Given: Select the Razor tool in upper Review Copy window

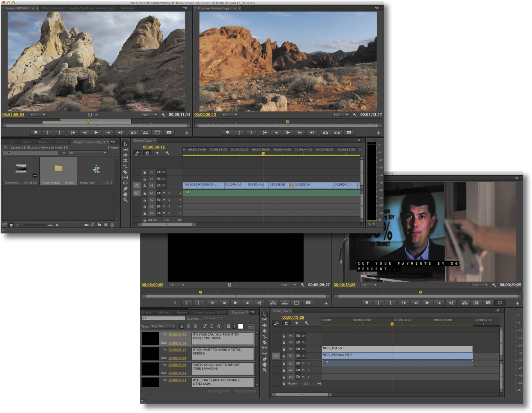Looking at the screenshot, I should coord(125,172).
